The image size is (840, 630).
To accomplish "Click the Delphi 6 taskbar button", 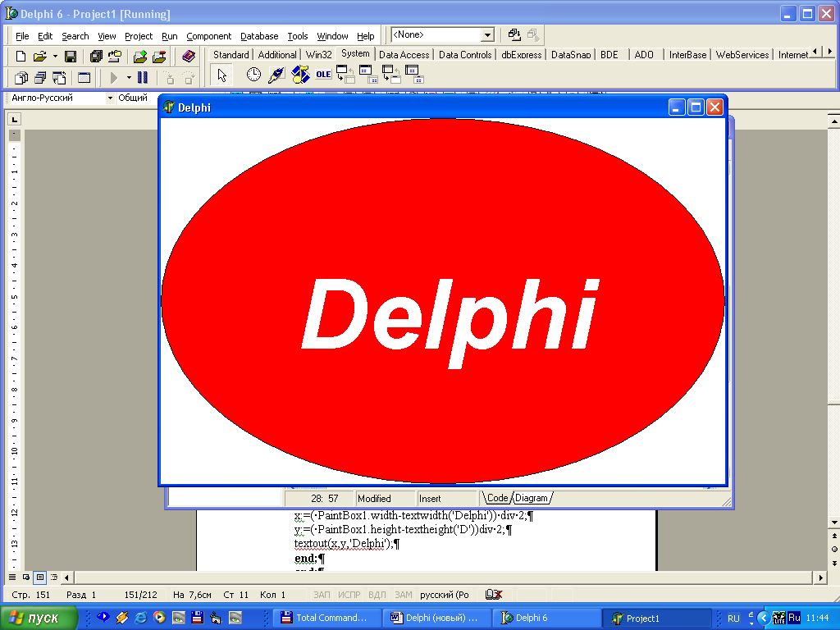I will click(547, 618).
